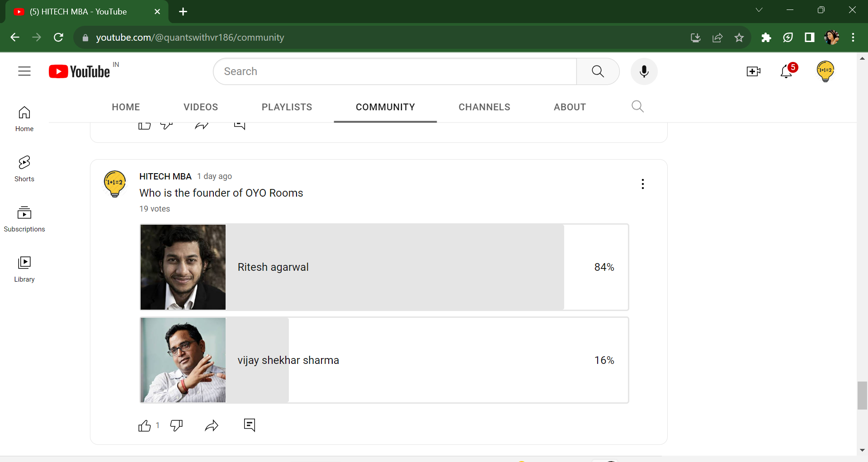
Task: Click the scrollbar down arrow
Action: [x=862, y=450]
